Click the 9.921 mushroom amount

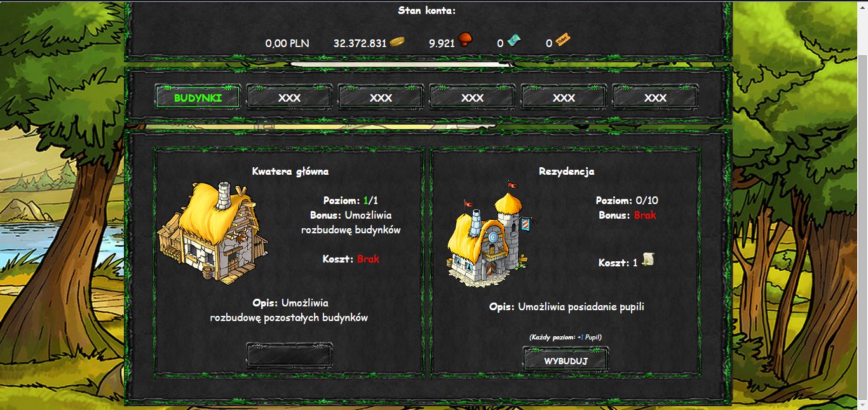pos(442,43)
